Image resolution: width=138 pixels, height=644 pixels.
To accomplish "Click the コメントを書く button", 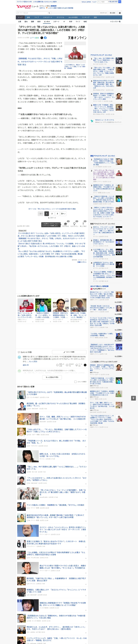I will click(x=69, y=352).
